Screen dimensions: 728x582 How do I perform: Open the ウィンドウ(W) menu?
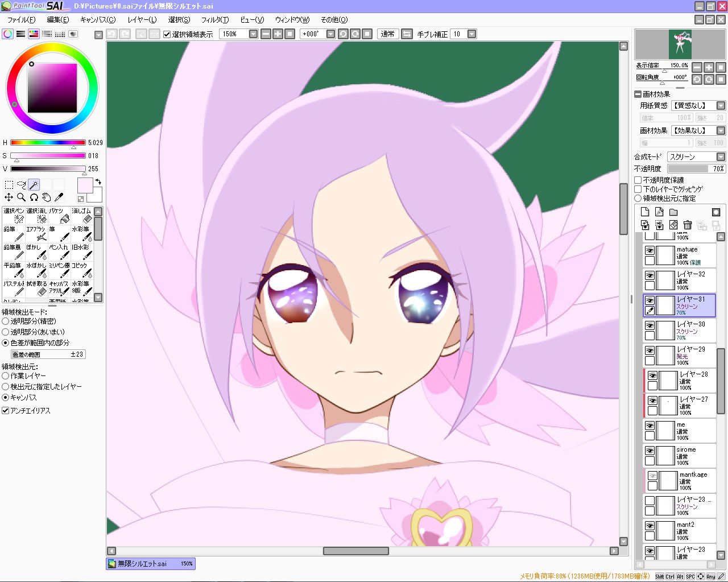pos(292,20)
